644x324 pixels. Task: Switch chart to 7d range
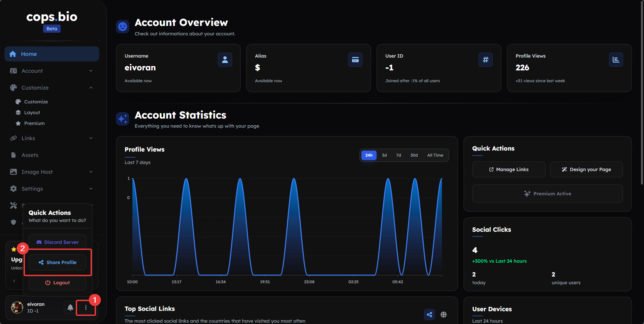tap(398, 155)
